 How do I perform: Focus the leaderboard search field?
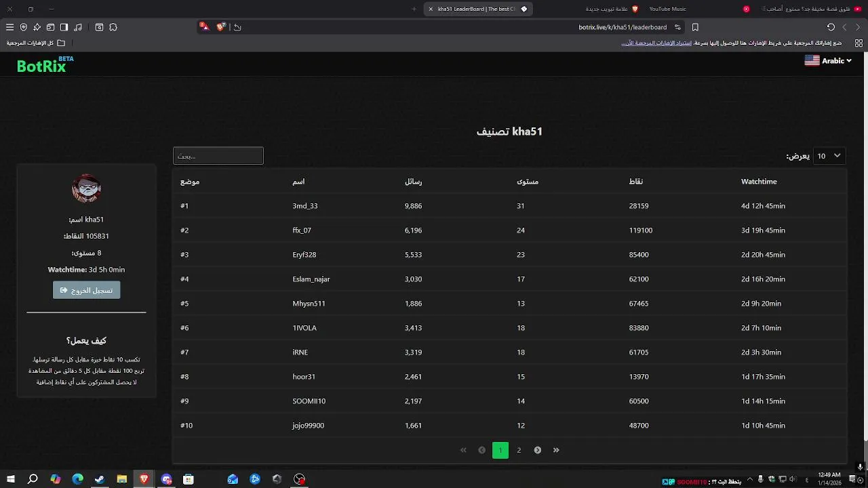tap(218, 156)
